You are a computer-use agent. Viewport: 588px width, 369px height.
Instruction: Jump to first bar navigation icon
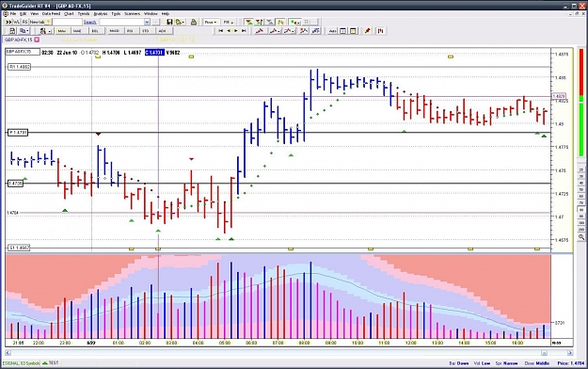221,31
